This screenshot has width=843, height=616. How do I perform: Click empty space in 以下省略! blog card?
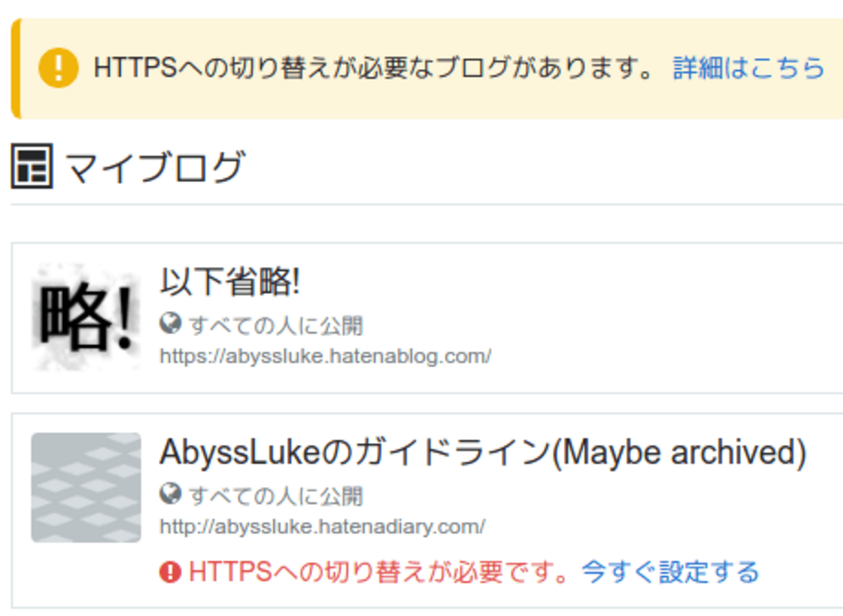(x=648, y=324)
